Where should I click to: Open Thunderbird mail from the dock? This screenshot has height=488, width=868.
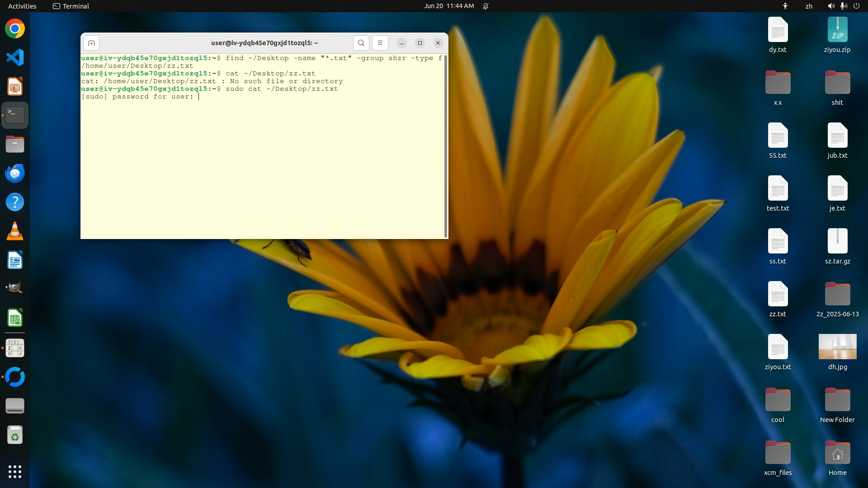coord(15,174)
